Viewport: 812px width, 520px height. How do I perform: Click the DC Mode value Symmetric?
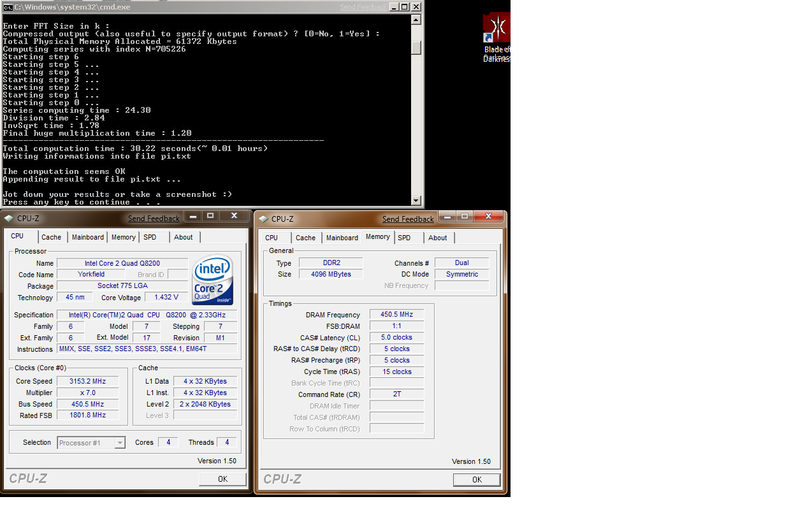462,274
